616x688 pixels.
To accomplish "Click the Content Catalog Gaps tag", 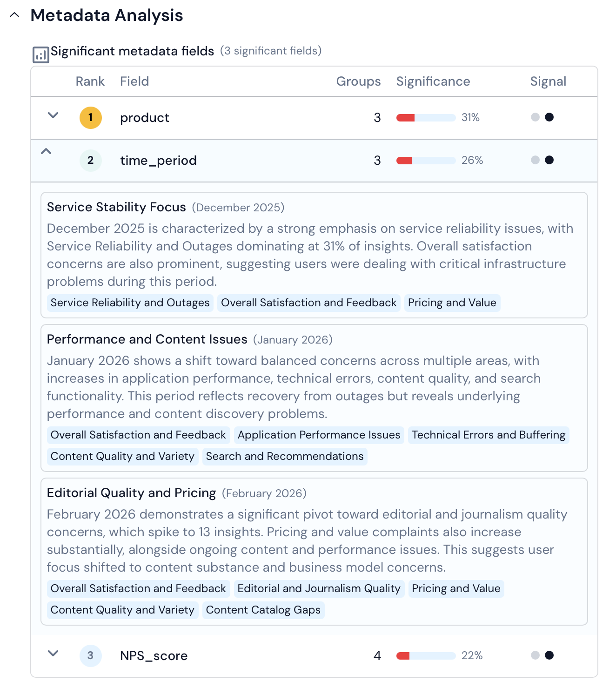I will [263, 610].
